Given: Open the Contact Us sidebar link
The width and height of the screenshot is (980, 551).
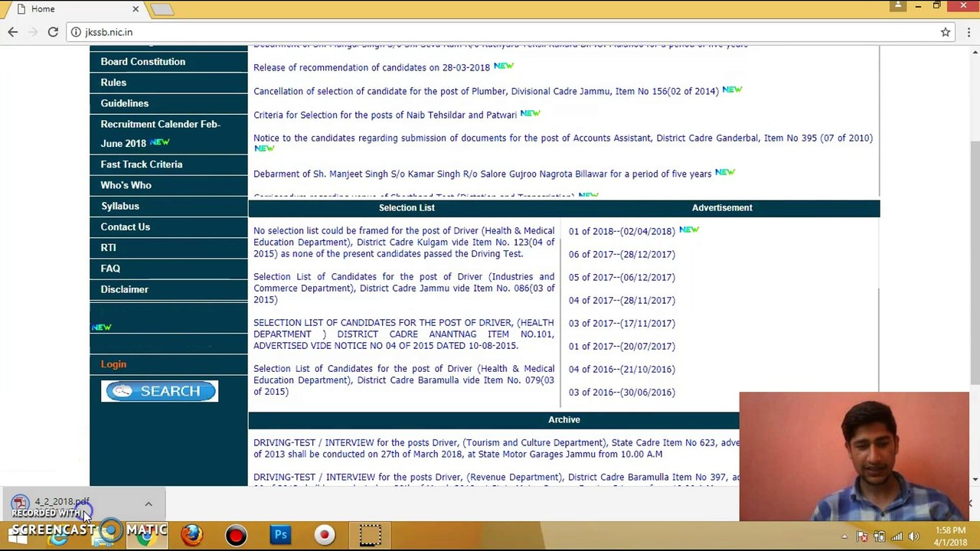Looking at the screenshot, I should pyautogui.click(x=126, y=227).
